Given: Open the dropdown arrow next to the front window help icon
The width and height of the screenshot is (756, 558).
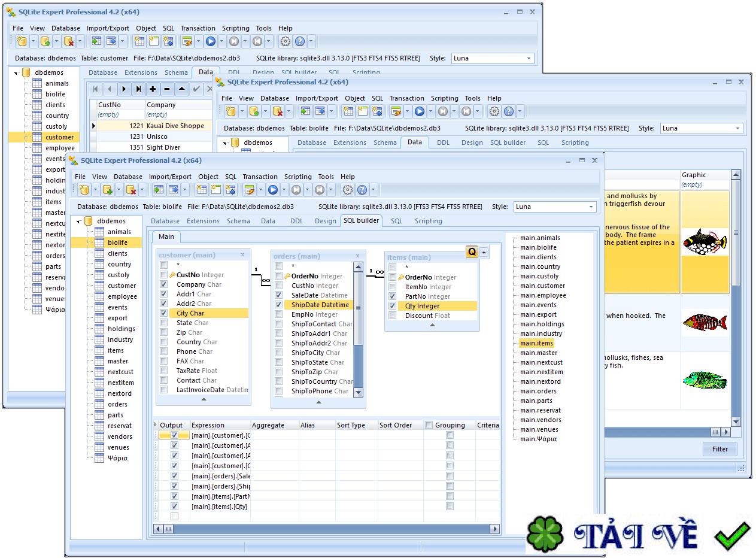Looking at the screenshot, I should click(373, 190).
